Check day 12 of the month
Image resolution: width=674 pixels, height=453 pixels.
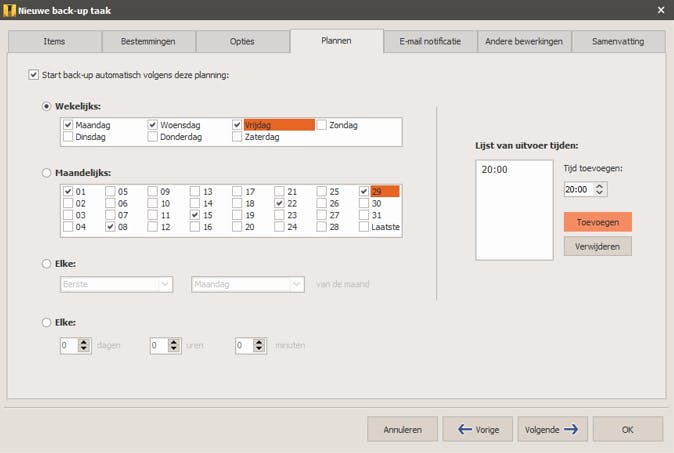point(153,226)
